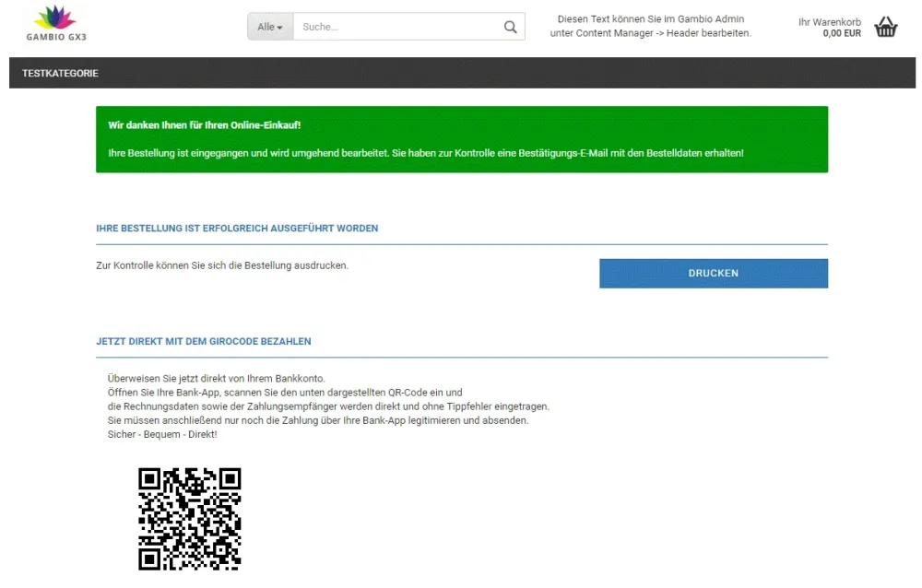The image size is (922, 588).
Task: Click the magnifying glass search icon
Action: pyautogui.click(x=511, y=27)
